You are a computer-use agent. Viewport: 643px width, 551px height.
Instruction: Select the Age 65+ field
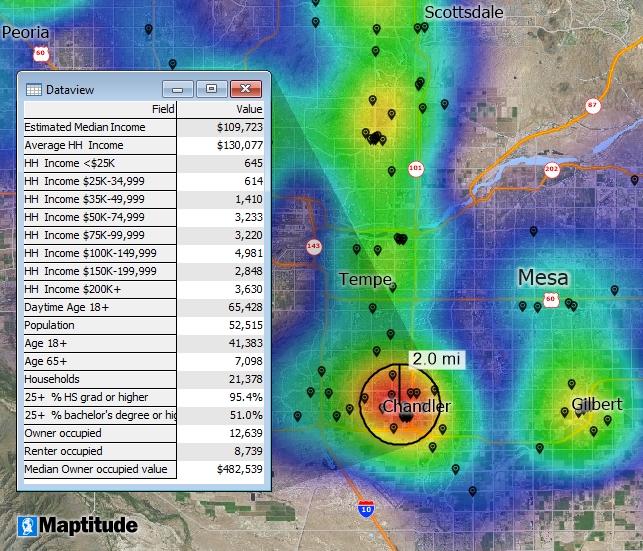click(x=100, y=362)
